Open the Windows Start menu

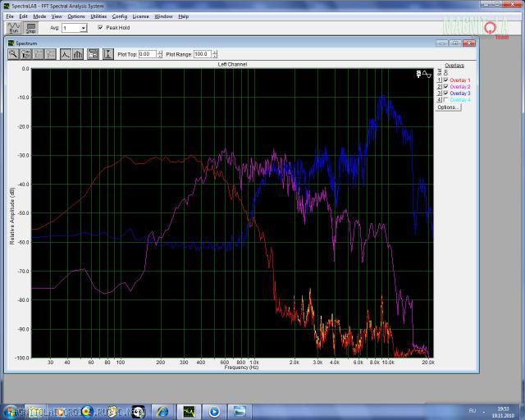click(11, 412)
